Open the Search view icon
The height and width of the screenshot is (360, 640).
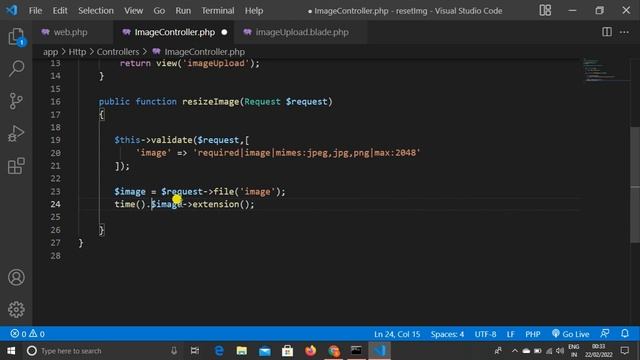[x=16, y=69]
